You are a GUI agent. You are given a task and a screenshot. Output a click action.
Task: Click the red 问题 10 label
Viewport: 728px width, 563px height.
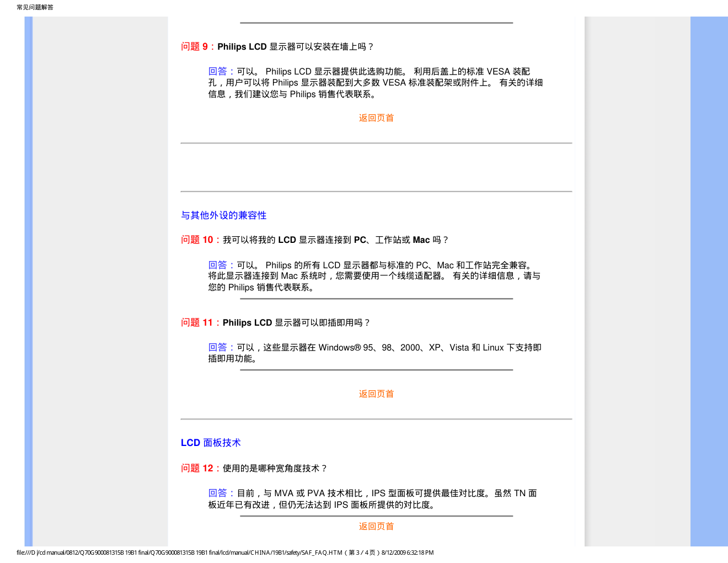197,240
